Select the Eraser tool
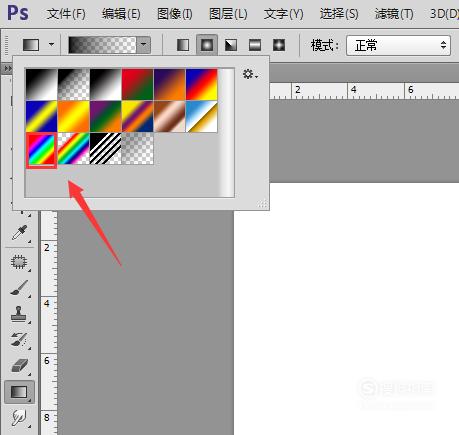This screenshot has height=435, width=459. click(19, 366)
